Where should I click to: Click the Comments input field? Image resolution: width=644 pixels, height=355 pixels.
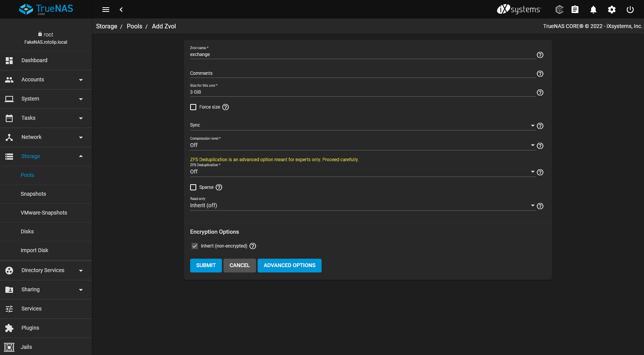[362, 73]
